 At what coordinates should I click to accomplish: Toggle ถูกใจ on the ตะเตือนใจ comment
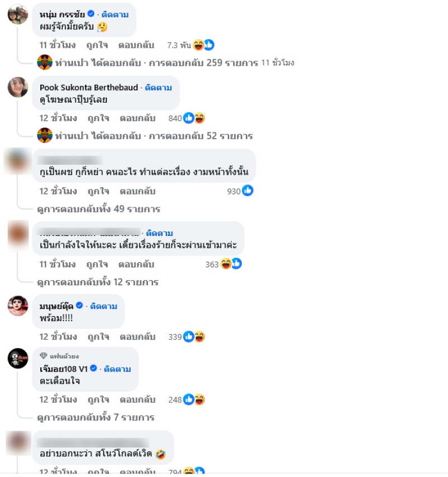(98, 400)
